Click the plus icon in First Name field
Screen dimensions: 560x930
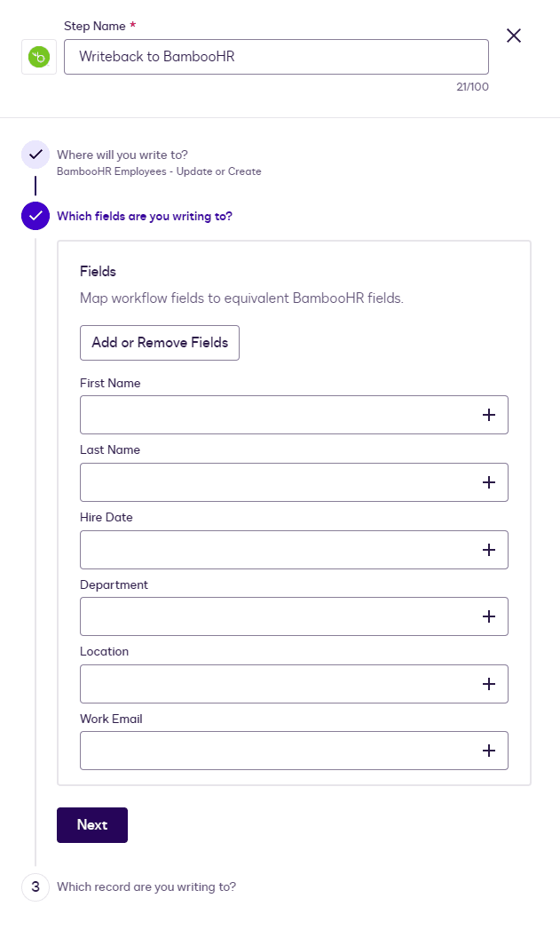488,415
